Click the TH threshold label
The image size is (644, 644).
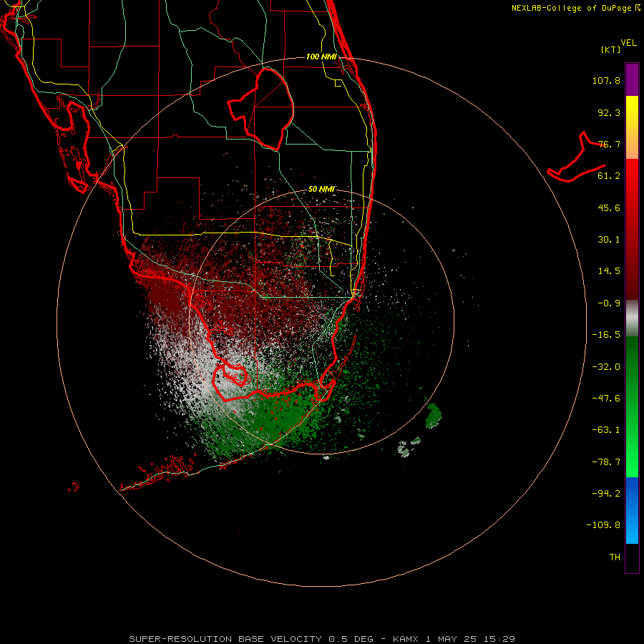[615, 557]
